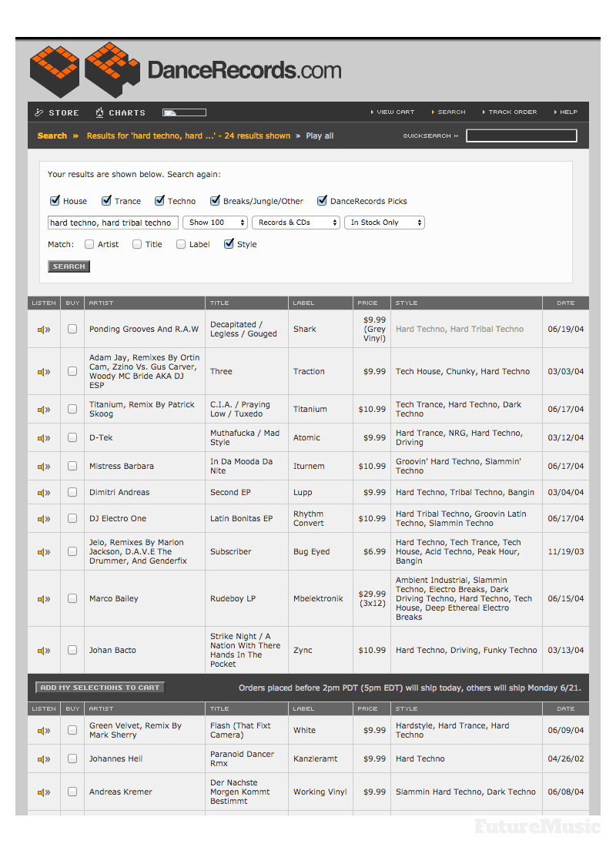
Task: Uncheck the Techno genre checkbox
Action: click(159, 200)
